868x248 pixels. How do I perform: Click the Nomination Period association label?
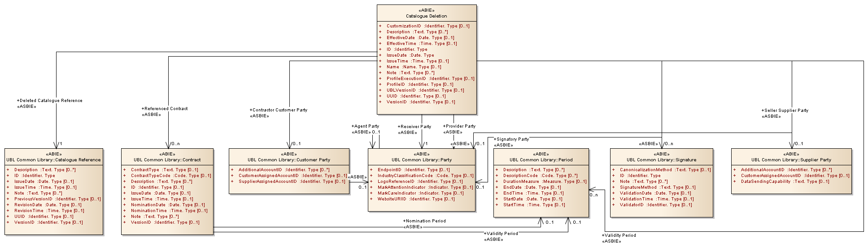click(x=425, y=221)
